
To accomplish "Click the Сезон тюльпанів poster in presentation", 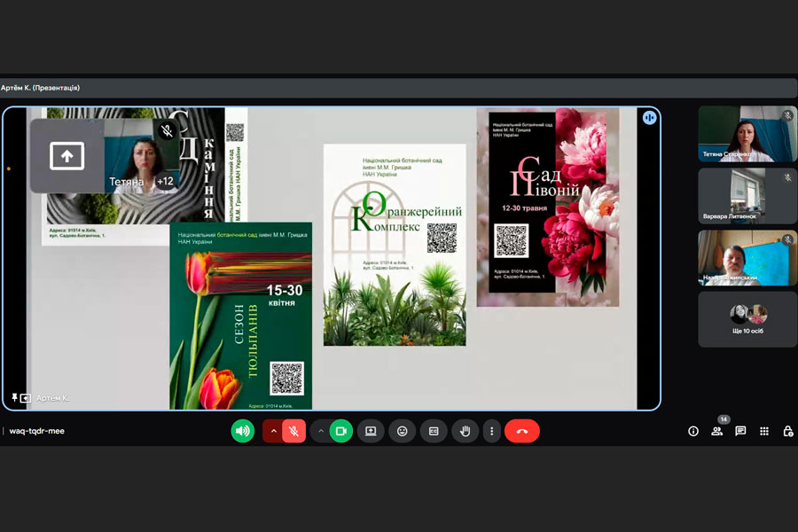I will click(240, 316).
